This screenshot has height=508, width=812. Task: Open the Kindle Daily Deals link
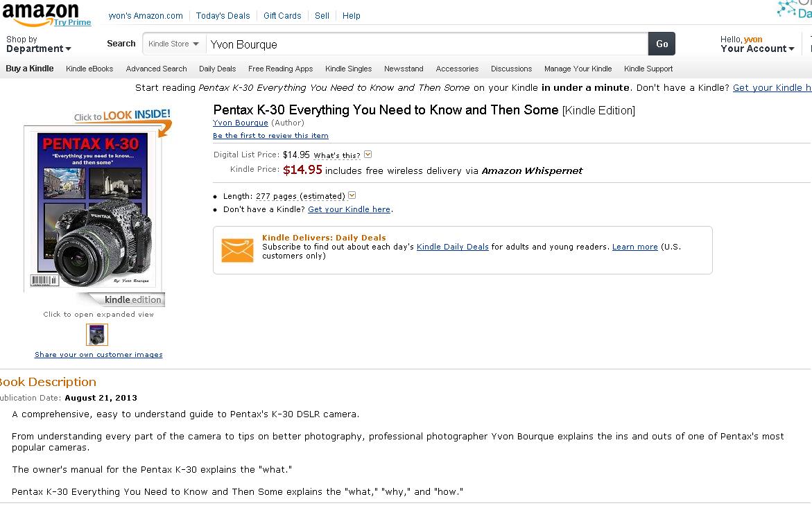(452, 247)
